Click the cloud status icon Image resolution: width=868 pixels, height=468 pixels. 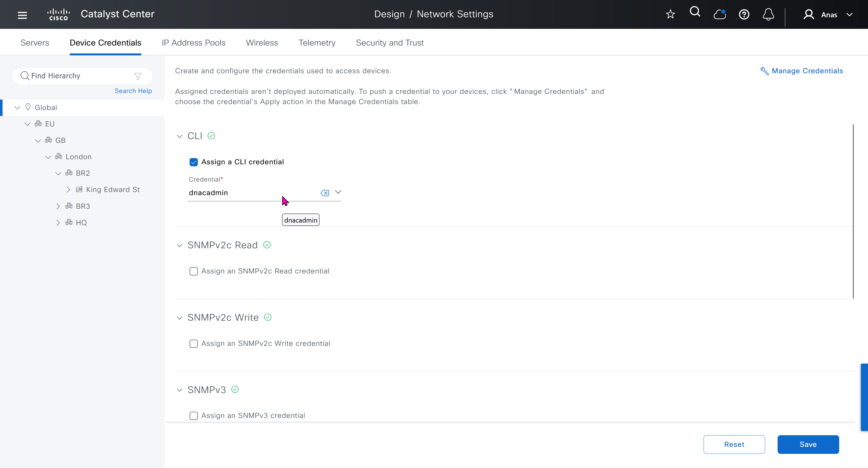click(719, 14)
